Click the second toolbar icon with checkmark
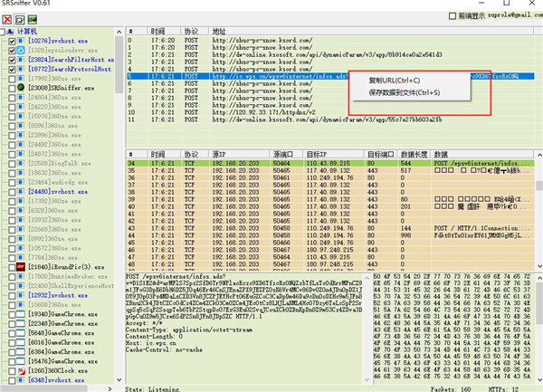Screen dimensions: 543x392 tap(20, 18)
